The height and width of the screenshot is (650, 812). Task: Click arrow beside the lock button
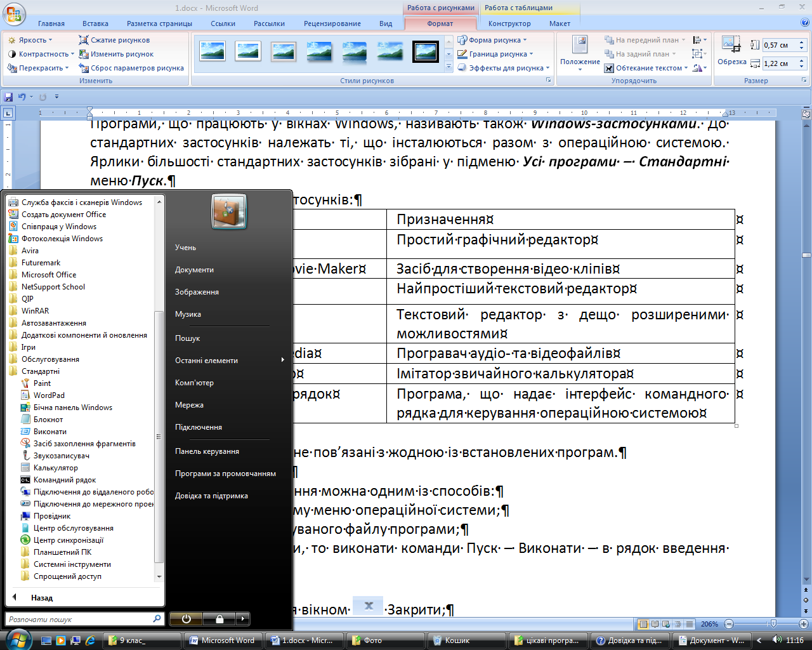tap(243, 619)
